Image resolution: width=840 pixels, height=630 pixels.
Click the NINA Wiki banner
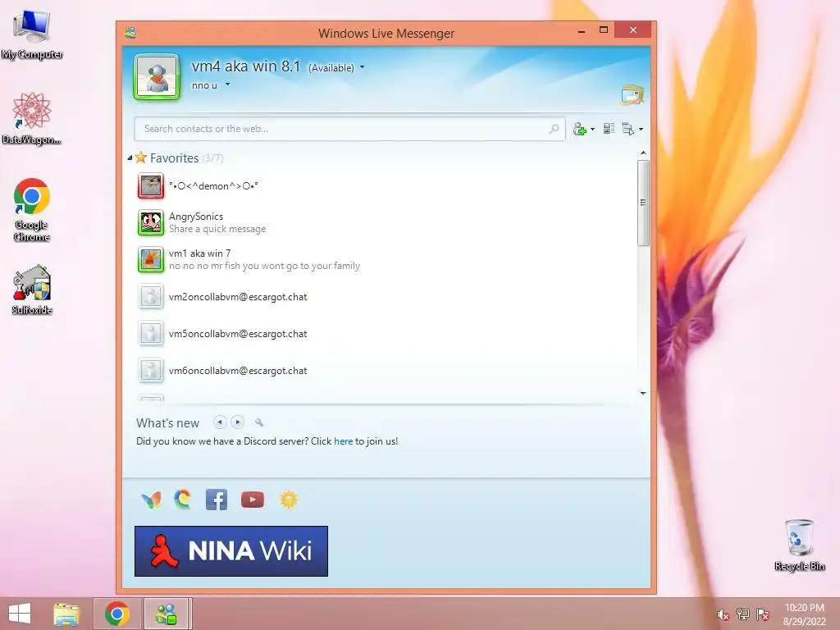tap(231, 550)
